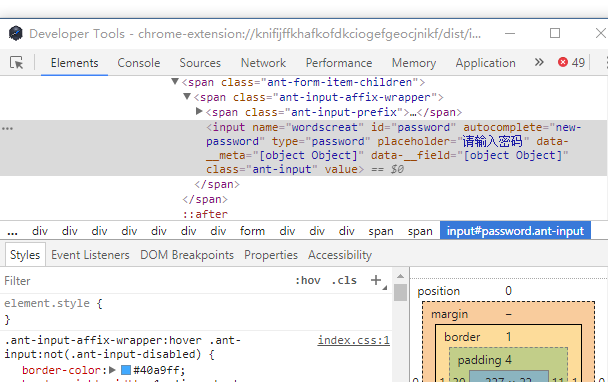Toggle the .cls class editor
608x382 pixels.
tap(344, 280)
